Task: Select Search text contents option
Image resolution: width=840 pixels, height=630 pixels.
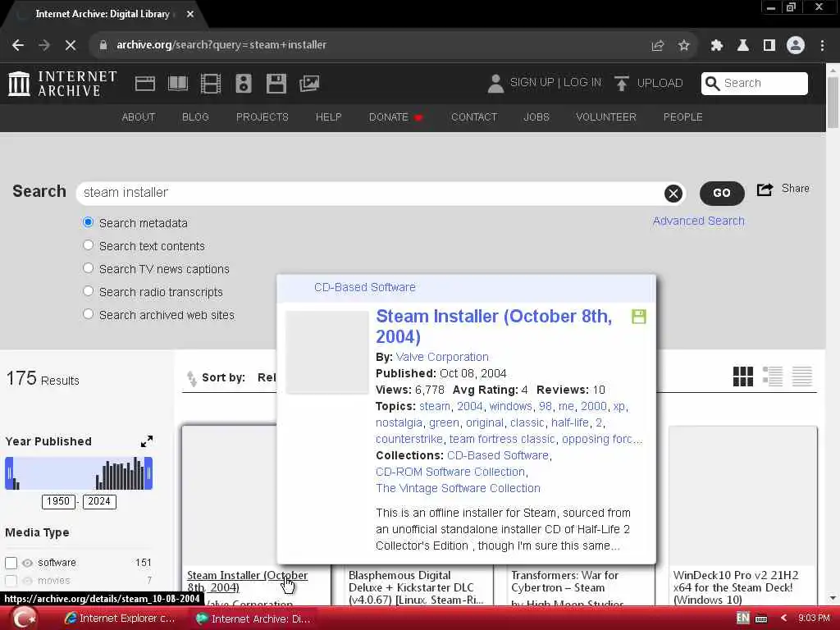Action: [88, 245]
